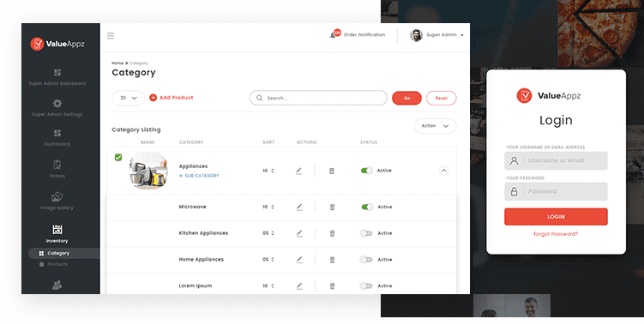Collapse the Appliances row chevron
Screen dimensions: 644x325
[443, 171]
